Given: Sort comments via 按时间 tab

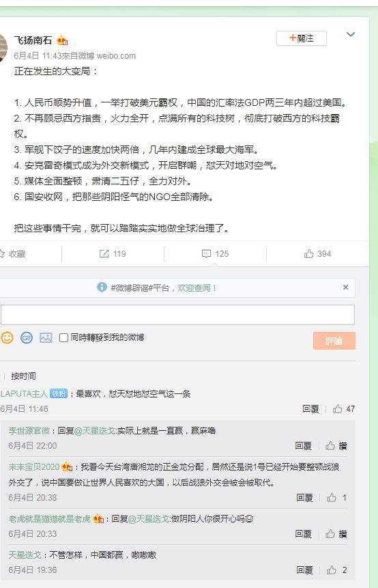Looking at the screenshot, I should (x=23, y=376).
